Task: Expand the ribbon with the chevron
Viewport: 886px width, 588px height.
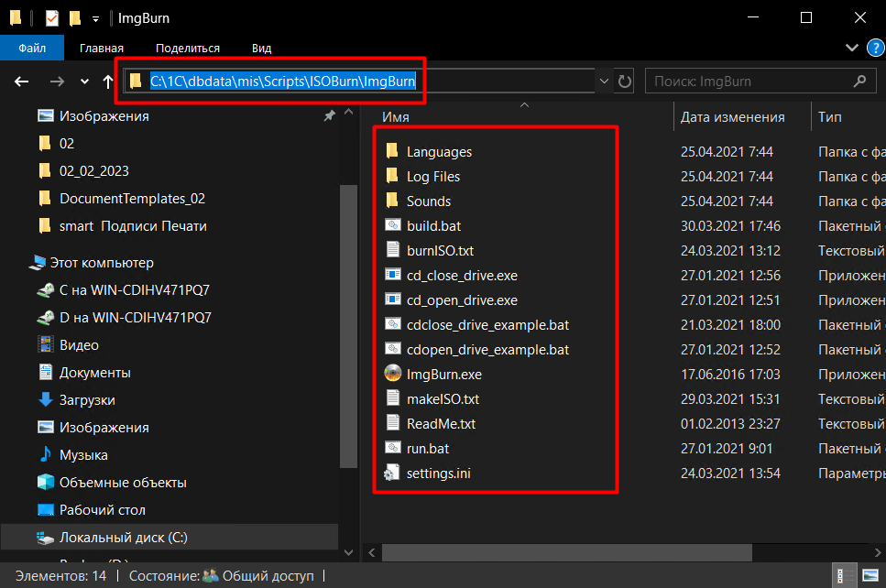Action: tap(848, 47)
